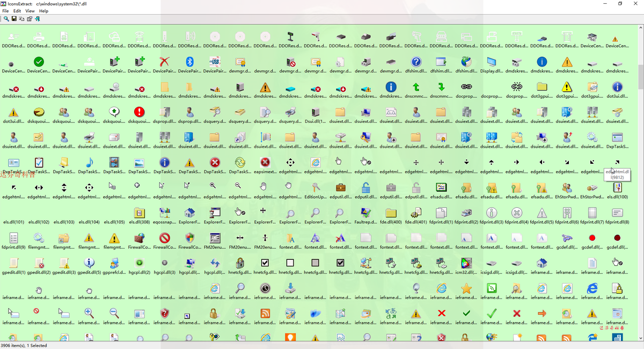Open the Help menu
This screenshot has width=644, height=349.
(x=43, y=11)
